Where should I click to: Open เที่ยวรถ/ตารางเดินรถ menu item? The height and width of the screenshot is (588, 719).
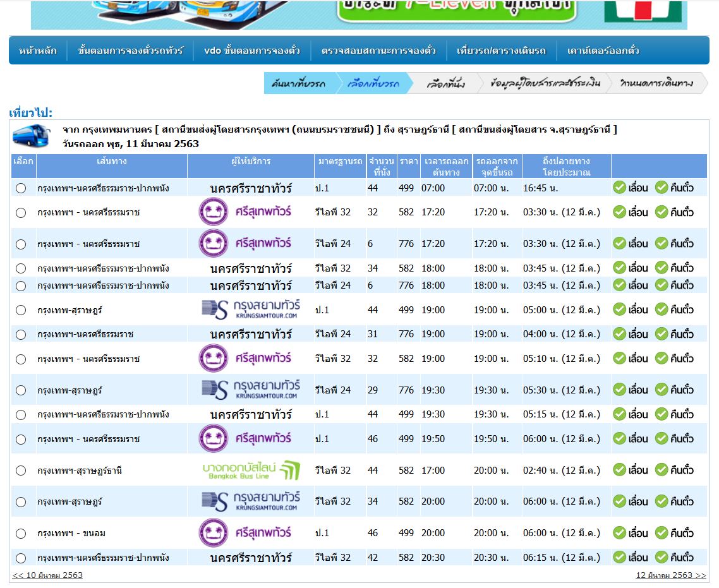coord(501,51)
